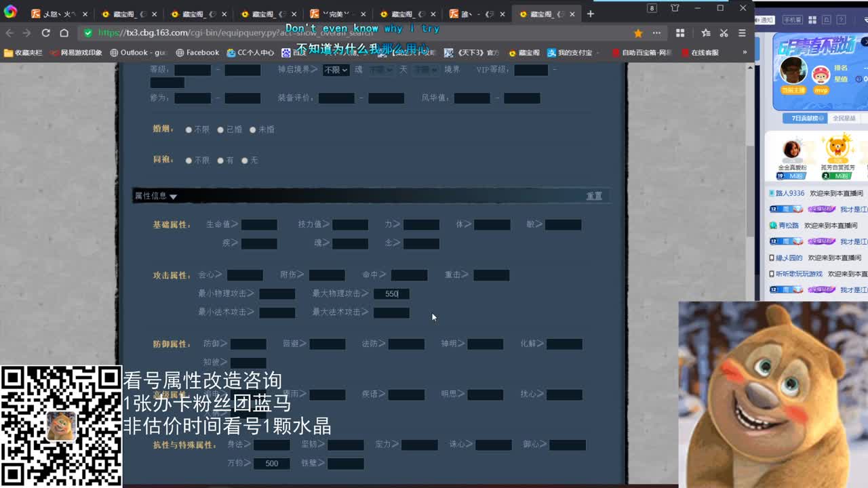Click the 最大法术攻击 input field

tap(391, 312)
